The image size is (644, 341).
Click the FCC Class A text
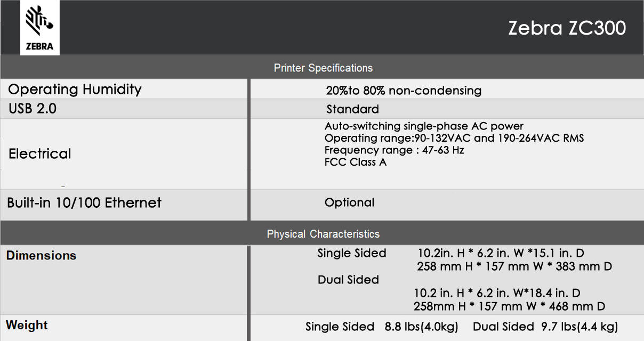coord(355,162)
